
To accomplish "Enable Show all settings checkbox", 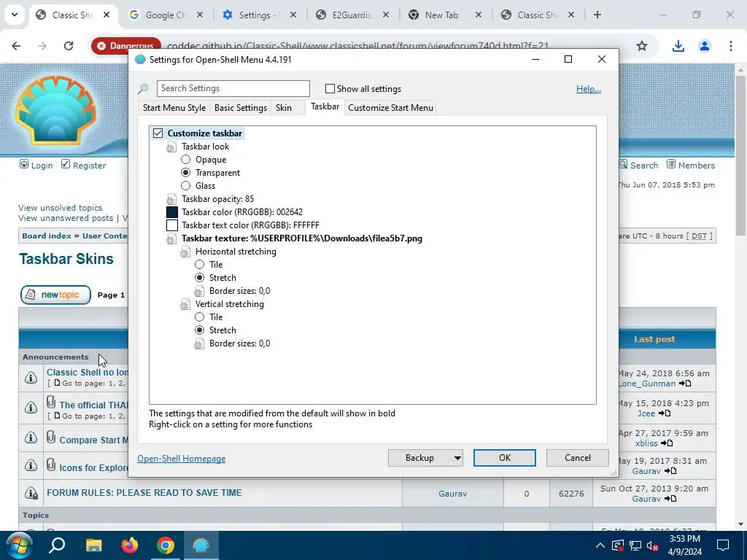I will coord(330,88).
